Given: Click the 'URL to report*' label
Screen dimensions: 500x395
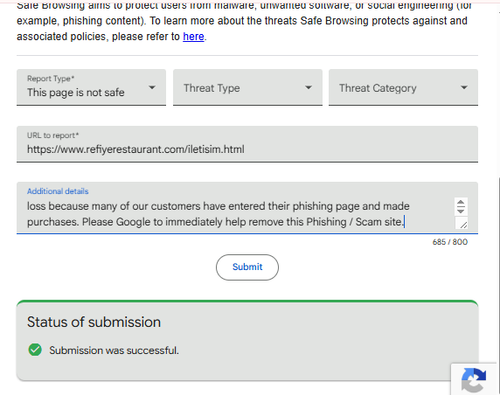Looking at the screenshot, I should pos(53,135).
